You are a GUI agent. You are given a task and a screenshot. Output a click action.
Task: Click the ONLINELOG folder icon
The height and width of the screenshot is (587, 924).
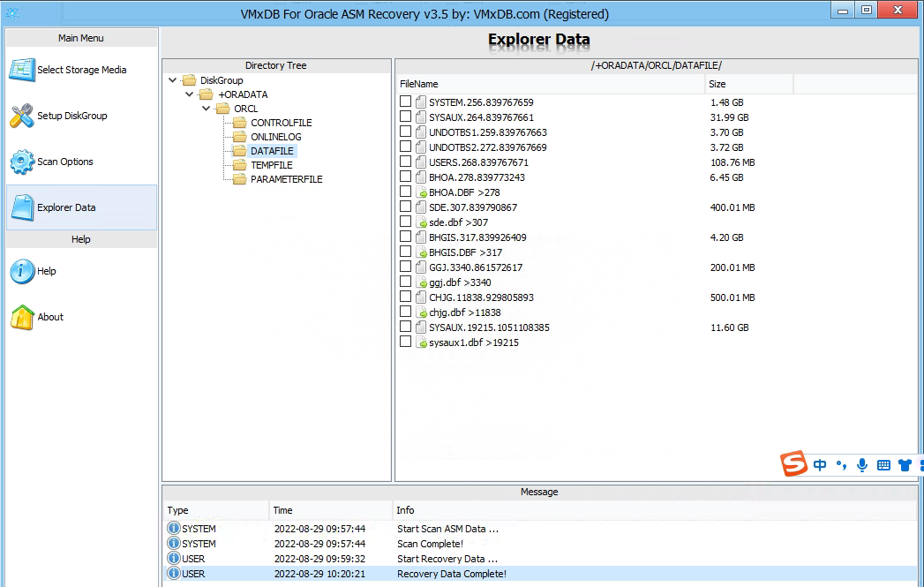pos(240,137)
